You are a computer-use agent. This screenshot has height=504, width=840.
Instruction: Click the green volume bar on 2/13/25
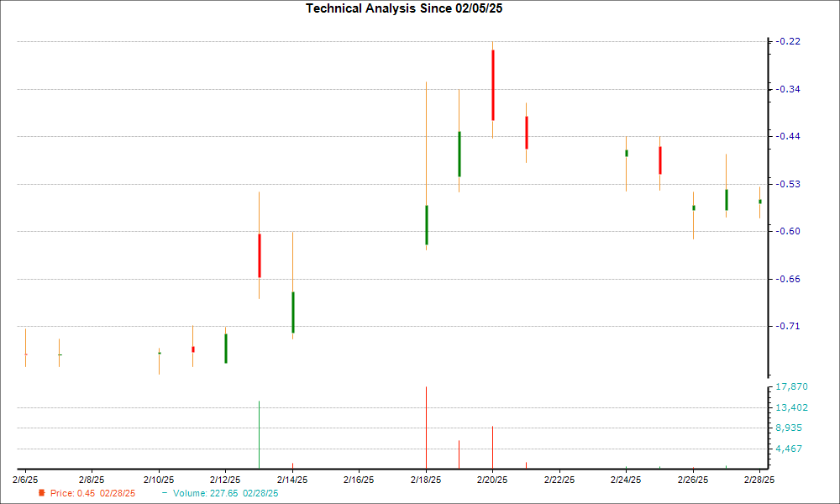(x=260, y=434)
